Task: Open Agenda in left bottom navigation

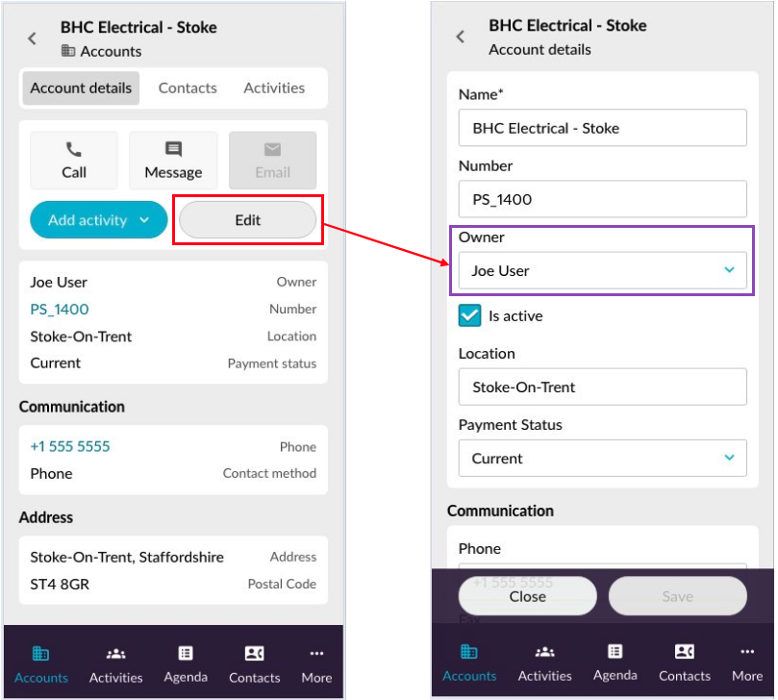Action: point(186,663)
